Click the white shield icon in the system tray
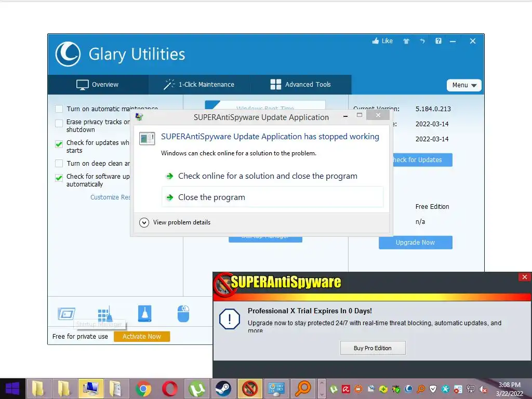Viewport: 532px width, 399px height. 433,389
